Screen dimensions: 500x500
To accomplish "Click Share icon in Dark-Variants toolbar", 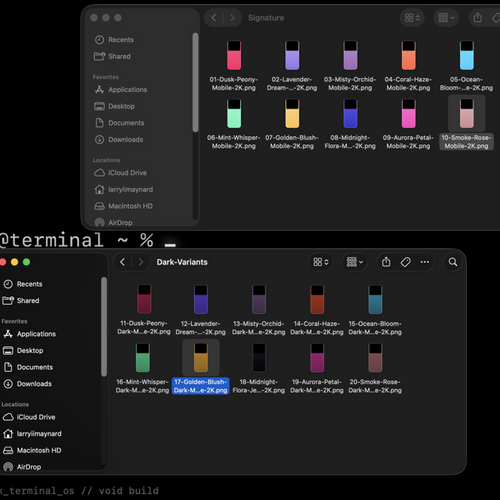I will pos(386,262).
